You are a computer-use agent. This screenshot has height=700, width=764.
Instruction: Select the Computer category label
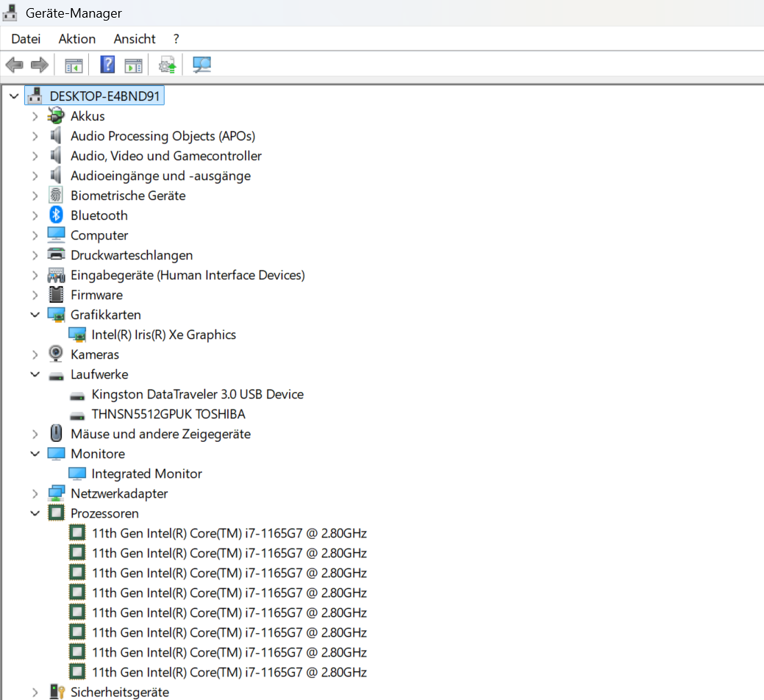click(99, 235)
